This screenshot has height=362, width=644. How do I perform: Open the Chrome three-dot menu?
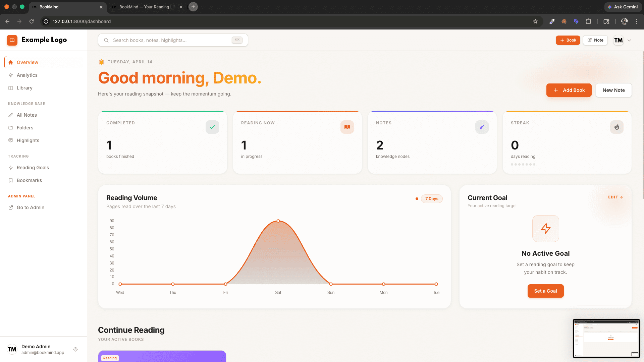(637, 21)
